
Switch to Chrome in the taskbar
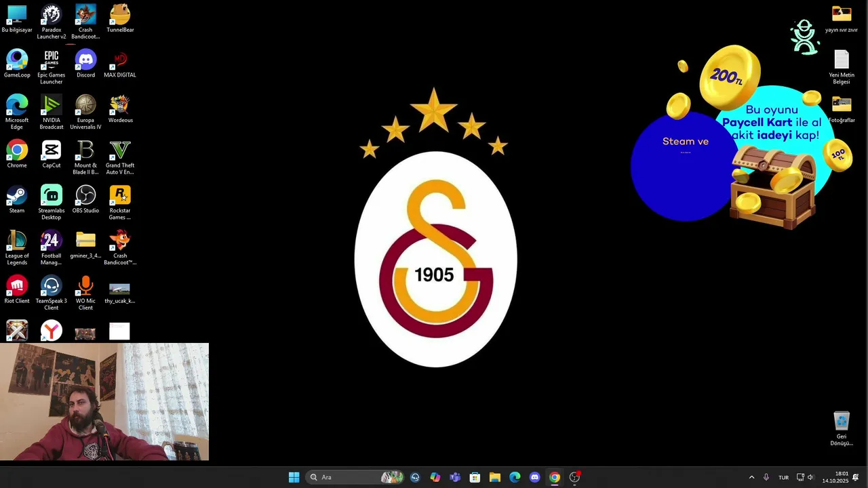(x=555, y=477)
